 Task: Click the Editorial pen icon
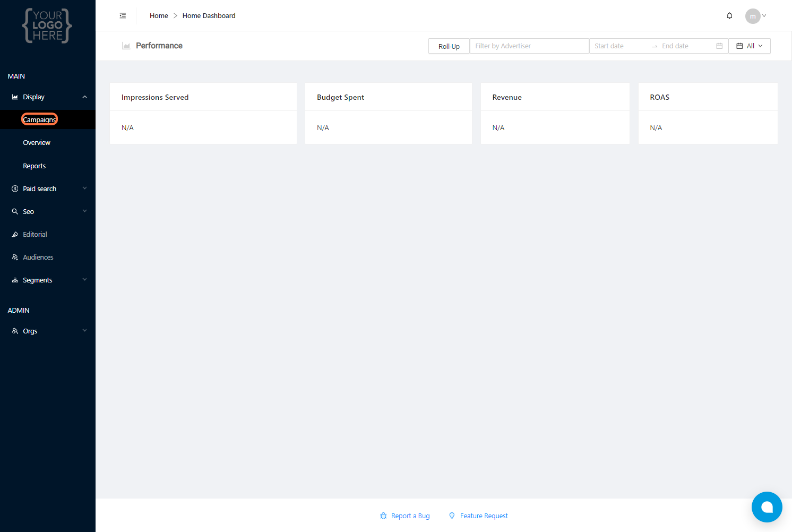[15, 235]
